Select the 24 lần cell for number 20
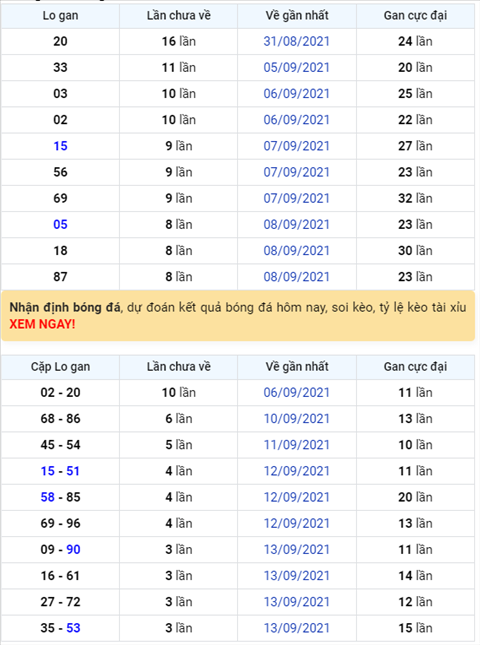 (415, 41)
